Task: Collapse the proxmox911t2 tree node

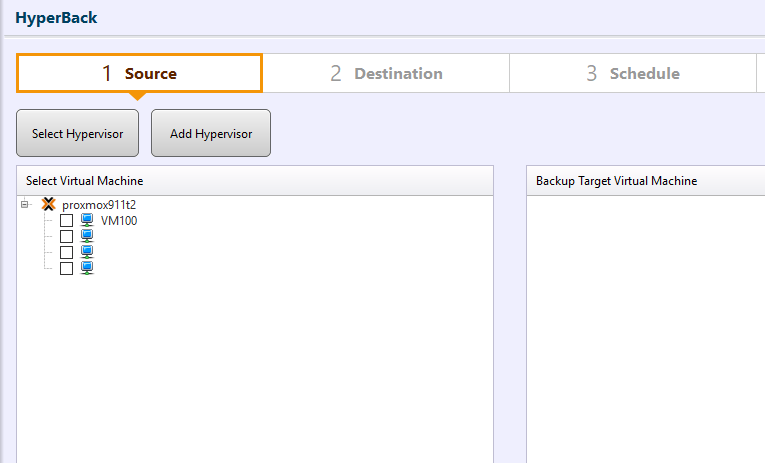Action: (24, 204)
